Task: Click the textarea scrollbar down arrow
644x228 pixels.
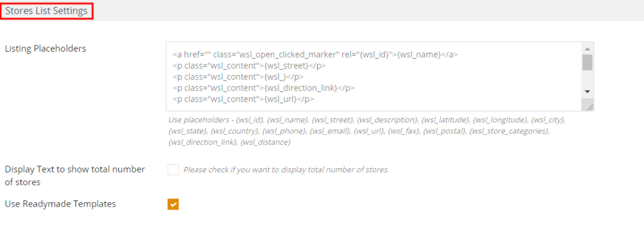Action: tap(587, 91)
